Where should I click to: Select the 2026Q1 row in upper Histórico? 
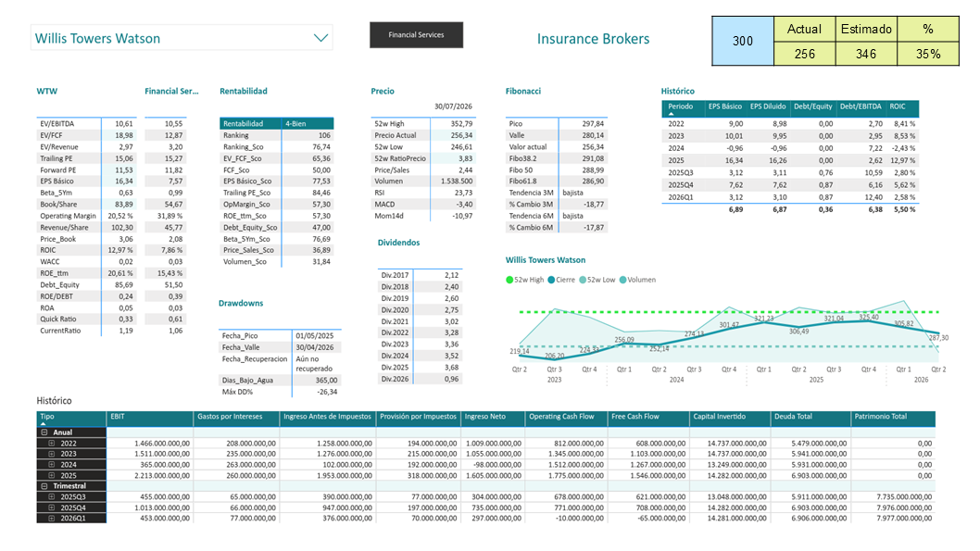click(790, 197)
